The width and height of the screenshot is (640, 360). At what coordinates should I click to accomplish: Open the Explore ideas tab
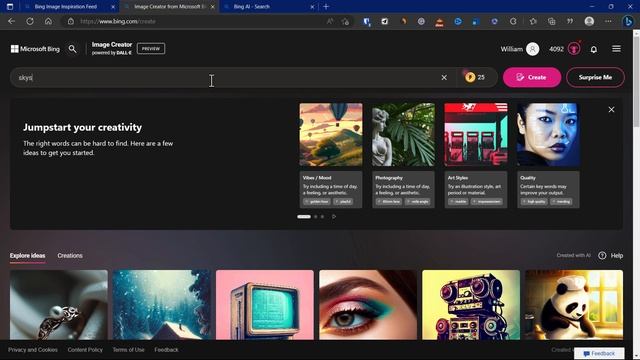coord(27,256)
